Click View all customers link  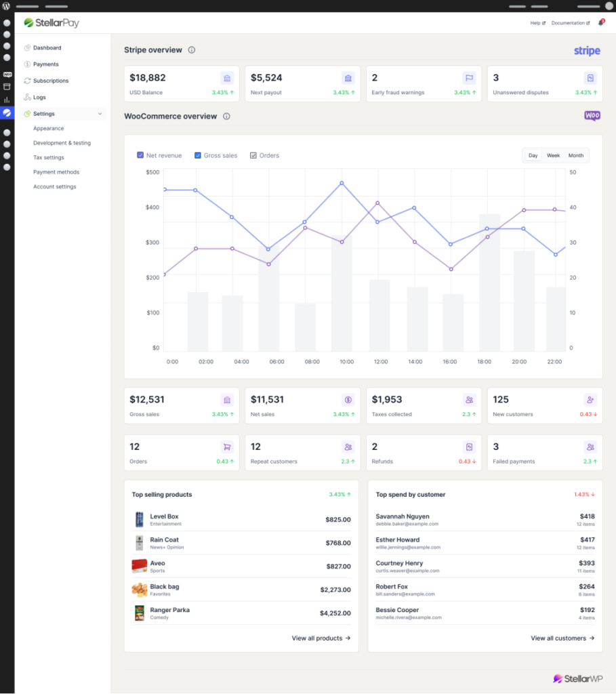562,638
